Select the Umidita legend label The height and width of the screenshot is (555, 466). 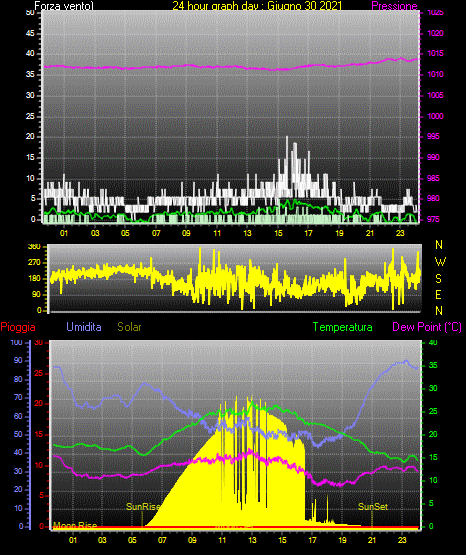[x=84, y=327]
